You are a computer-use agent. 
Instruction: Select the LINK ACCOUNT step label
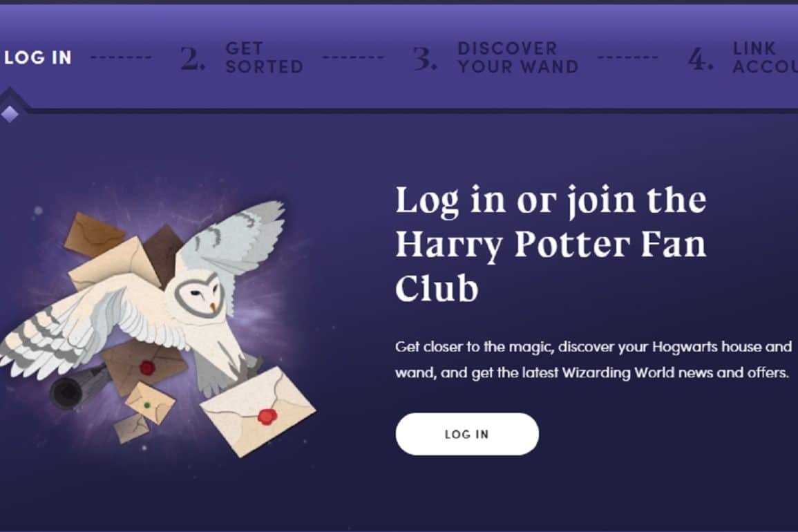point(765,57)
